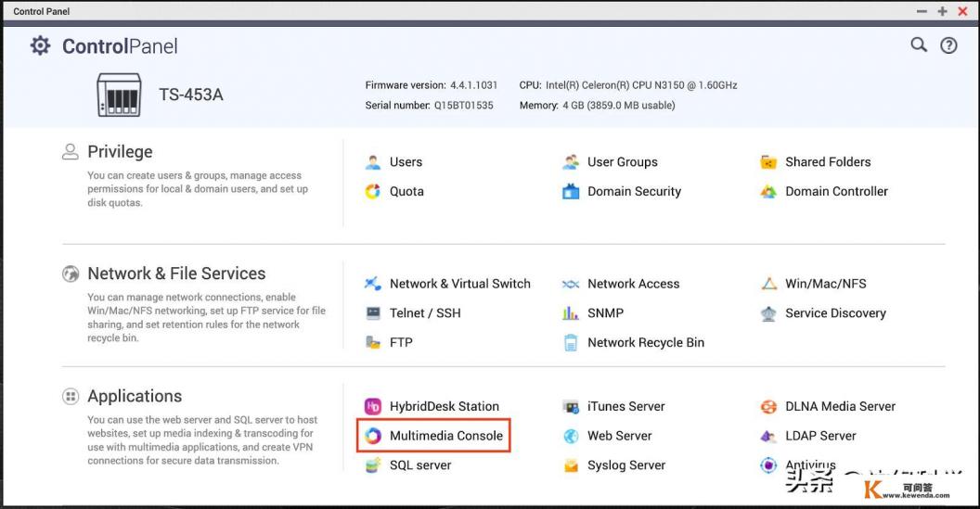Open DLNA Media Server label

(x=840, y=406)
